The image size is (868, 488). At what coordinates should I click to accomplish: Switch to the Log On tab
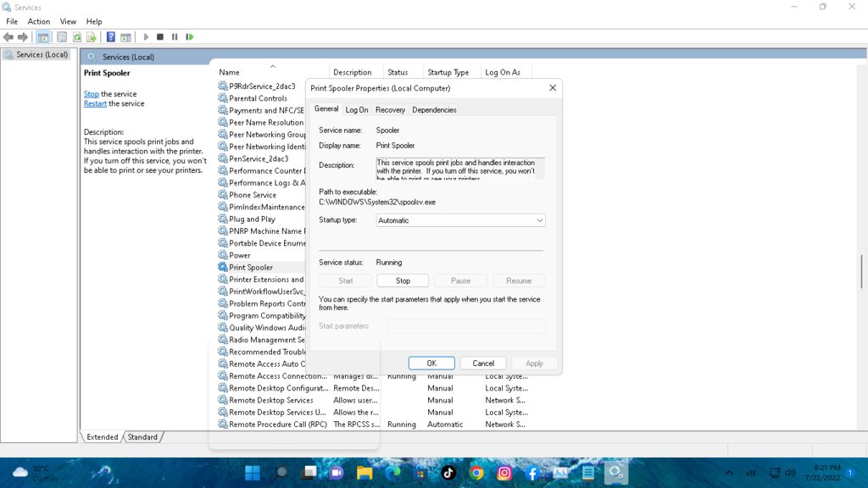coord(357,109)
